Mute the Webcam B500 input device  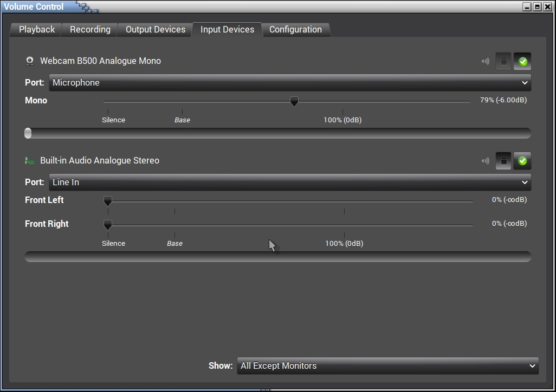point(486,61)
